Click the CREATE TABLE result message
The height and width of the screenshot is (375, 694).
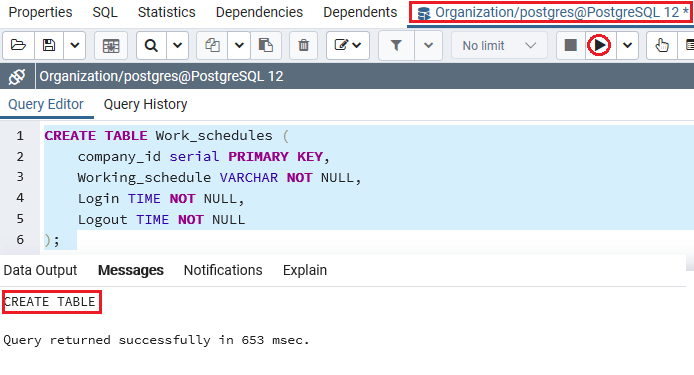click(x=50, y=302)
